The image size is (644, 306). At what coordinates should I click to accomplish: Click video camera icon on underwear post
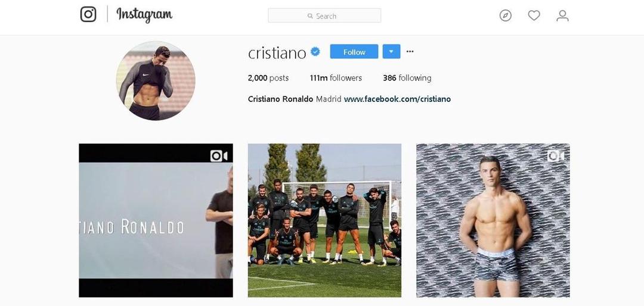(556, 156)
